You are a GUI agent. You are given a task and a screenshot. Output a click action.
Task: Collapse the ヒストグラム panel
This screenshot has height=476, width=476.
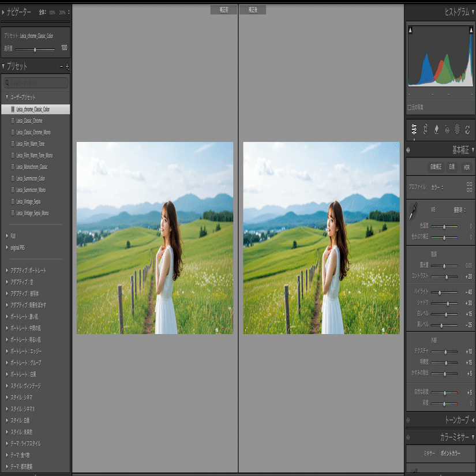(x=473, y=12)
